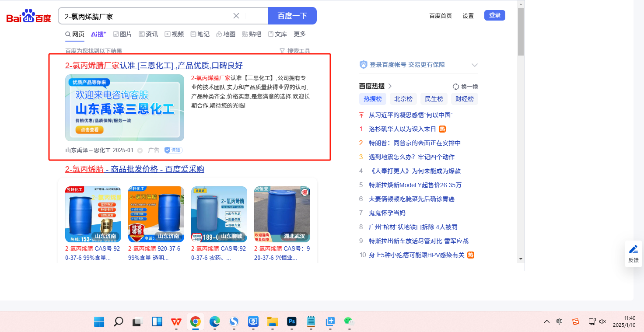Open the 更多 search categories menu

(300, 34)
